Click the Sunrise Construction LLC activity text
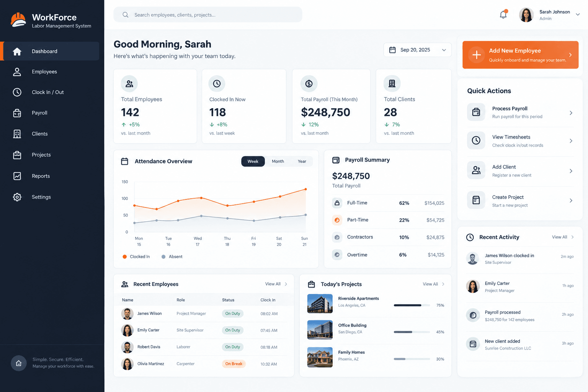This screenshot has width=588, height=392. 508,348
